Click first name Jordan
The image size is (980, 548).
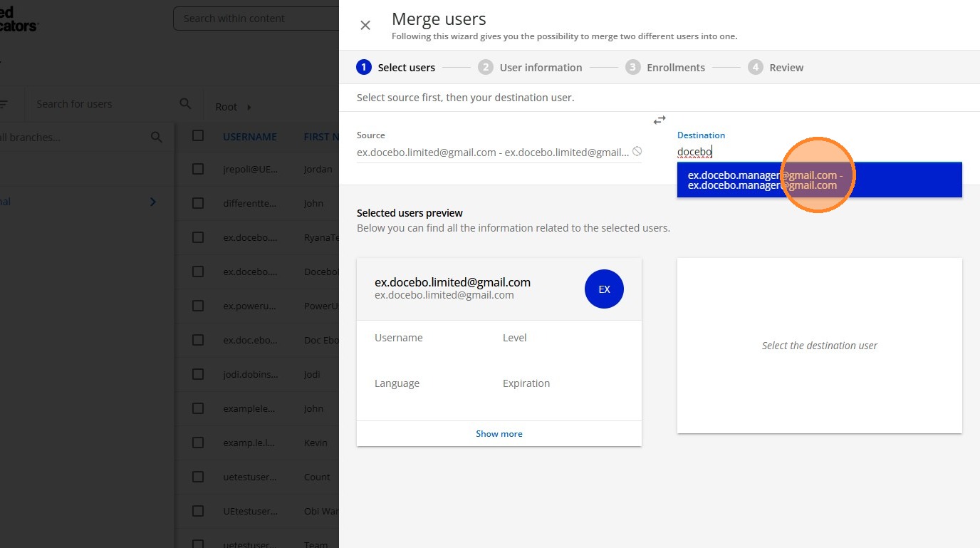coord(318,170)
